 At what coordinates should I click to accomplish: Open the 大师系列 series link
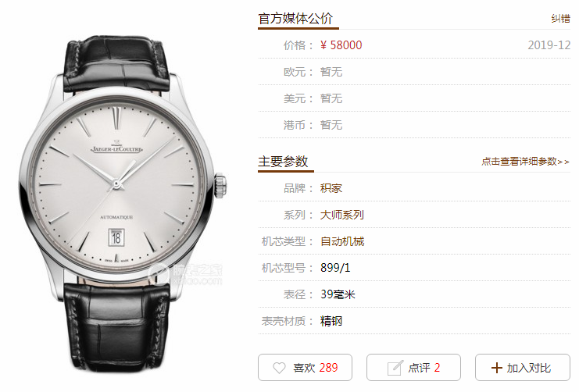point(342,215)
